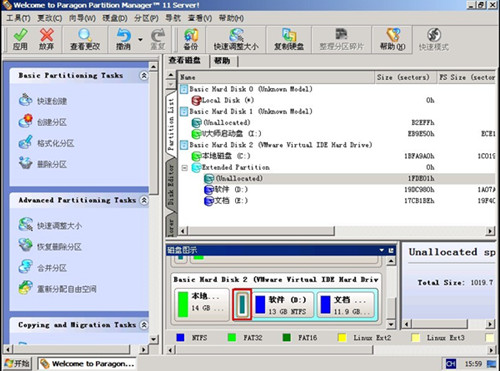Click the CH language indicator in tray
Viewport: 500px width, 371px height.
pyautogui.click(x=451, y=364)
